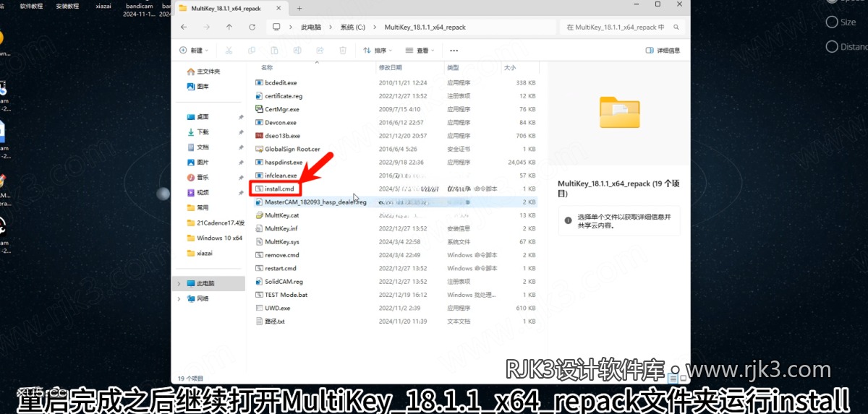Viewport: 868px width, 414px height.
Task: Click the Rename toolbar icon
Action: pos(297,51)
